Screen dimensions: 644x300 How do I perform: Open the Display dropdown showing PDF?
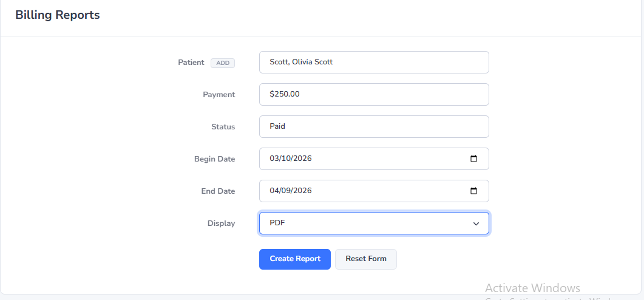(373, 223)
